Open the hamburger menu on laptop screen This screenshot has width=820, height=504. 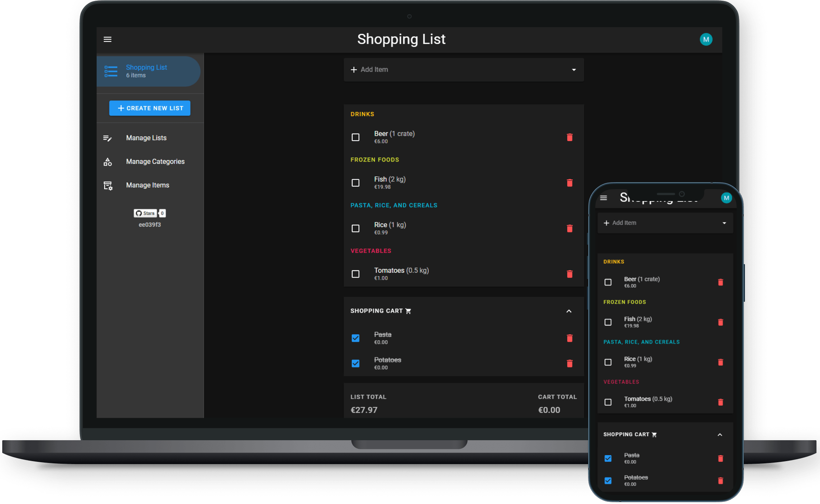pyautogui.click(x=108, y=39)
